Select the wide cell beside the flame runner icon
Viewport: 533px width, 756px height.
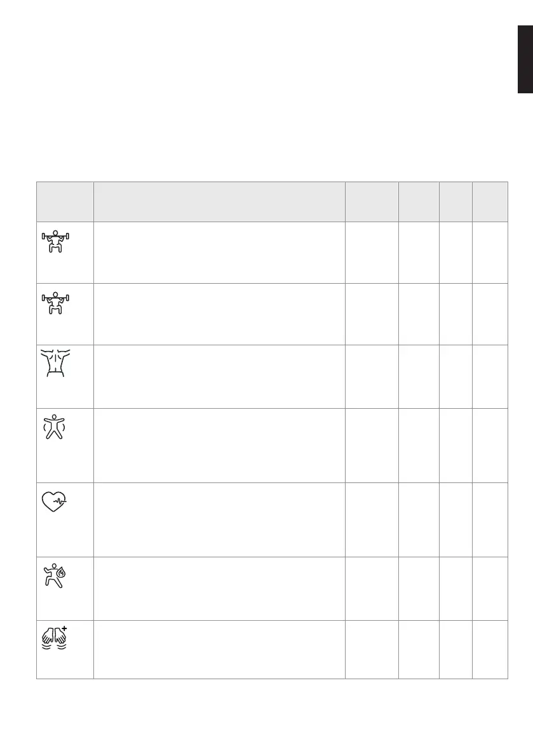(219, 588)
